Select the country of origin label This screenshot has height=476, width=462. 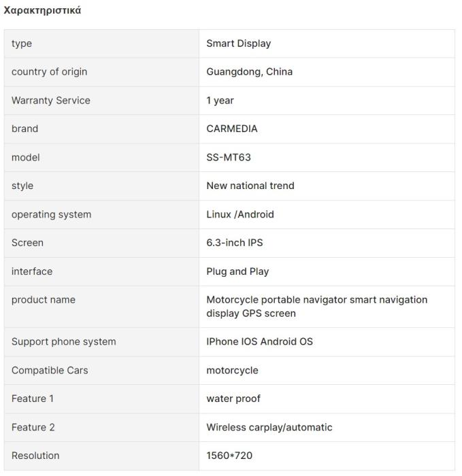point(49,72)
